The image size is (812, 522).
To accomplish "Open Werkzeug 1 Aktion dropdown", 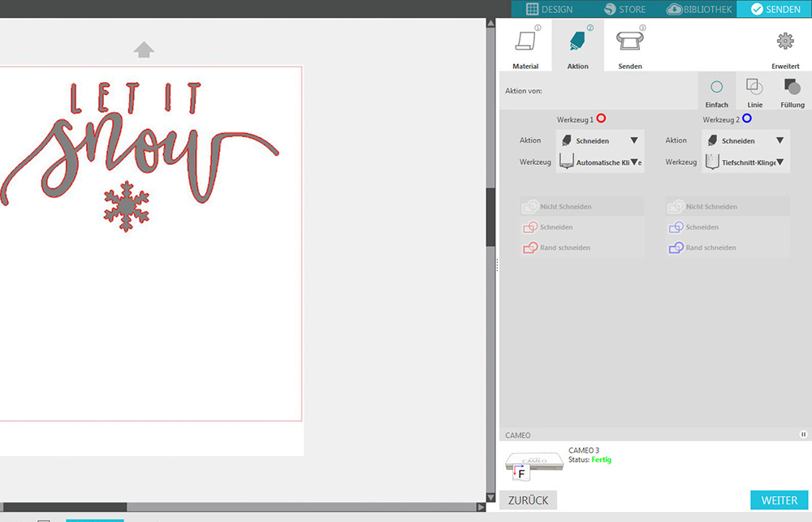I will click(600, 140).
